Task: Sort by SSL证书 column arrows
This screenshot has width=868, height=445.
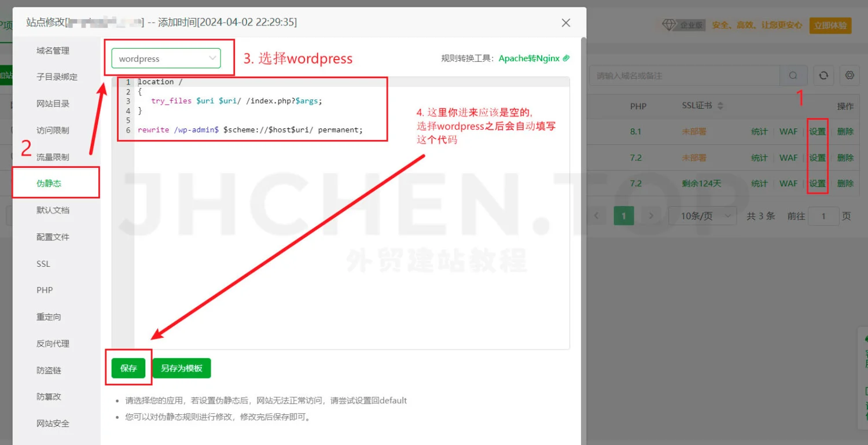Action: click(x=720, y=106)
